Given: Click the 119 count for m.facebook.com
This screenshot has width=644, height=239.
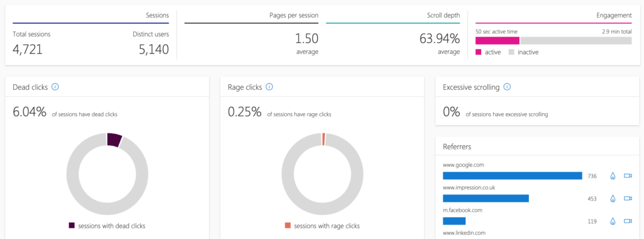Looking at the screenshot, I should point(592,221).
